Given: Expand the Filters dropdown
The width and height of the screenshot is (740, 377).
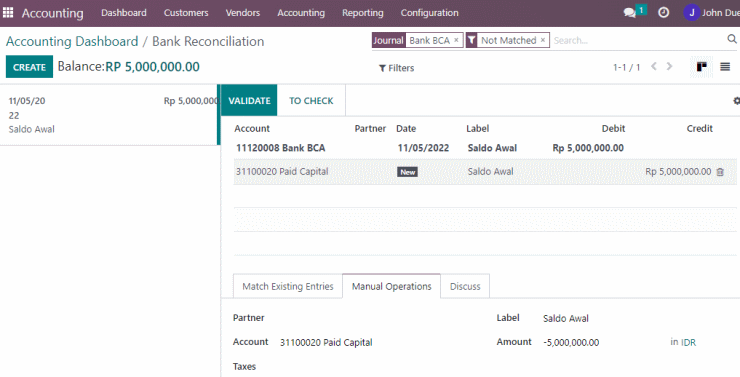Looking at the screenshot, I should [396, 68].
